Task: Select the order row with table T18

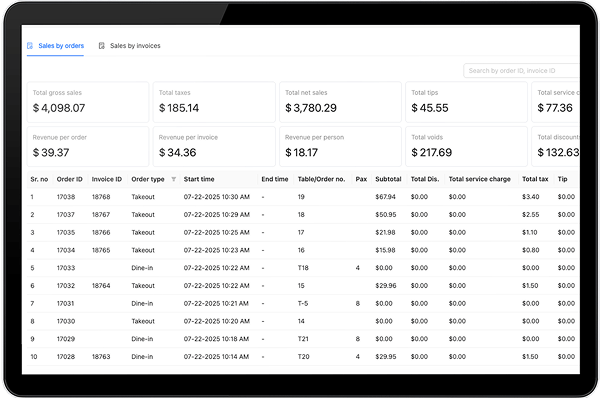Action: 303,268
